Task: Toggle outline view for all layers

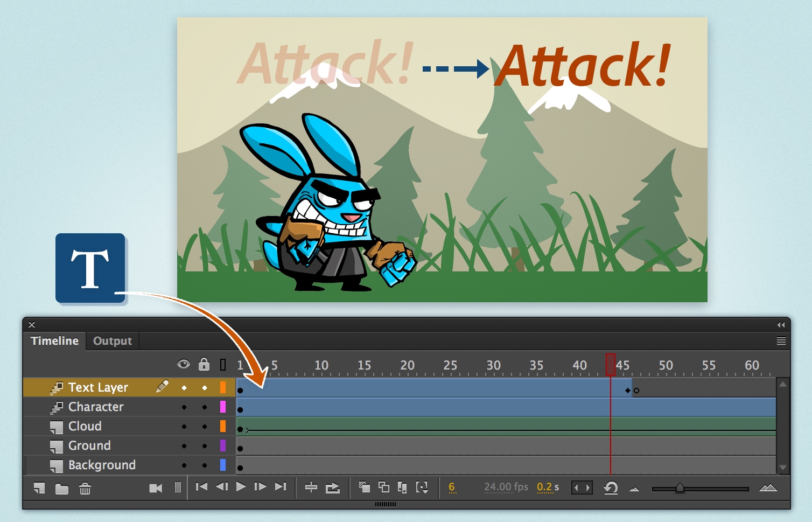Action: coord(222,364)
